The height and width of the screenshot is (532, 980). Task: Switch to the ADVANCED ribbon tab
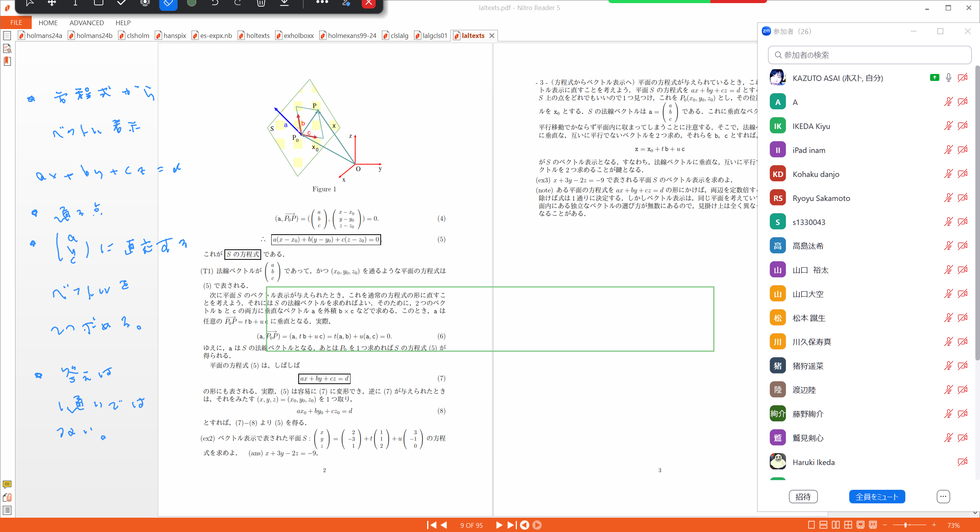pos(87,23)
